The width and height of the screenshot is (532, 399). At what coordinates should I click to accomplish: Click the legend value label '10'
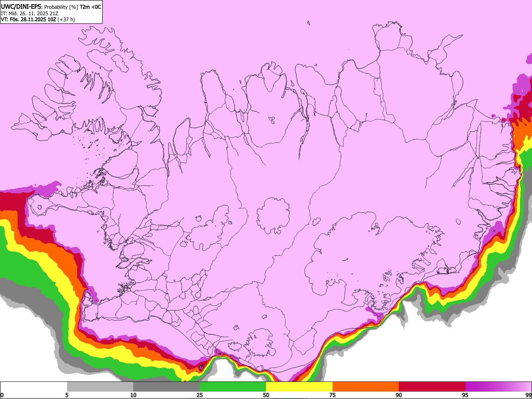(x=133, y=395)
